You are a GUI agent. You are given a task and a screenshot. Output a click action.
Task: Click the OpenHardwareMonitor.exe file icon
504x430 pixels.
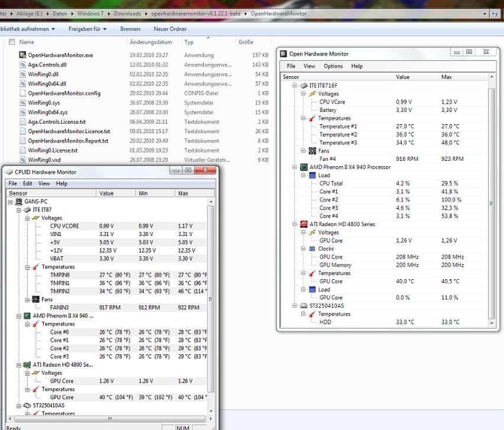click(x=22, y=55)
